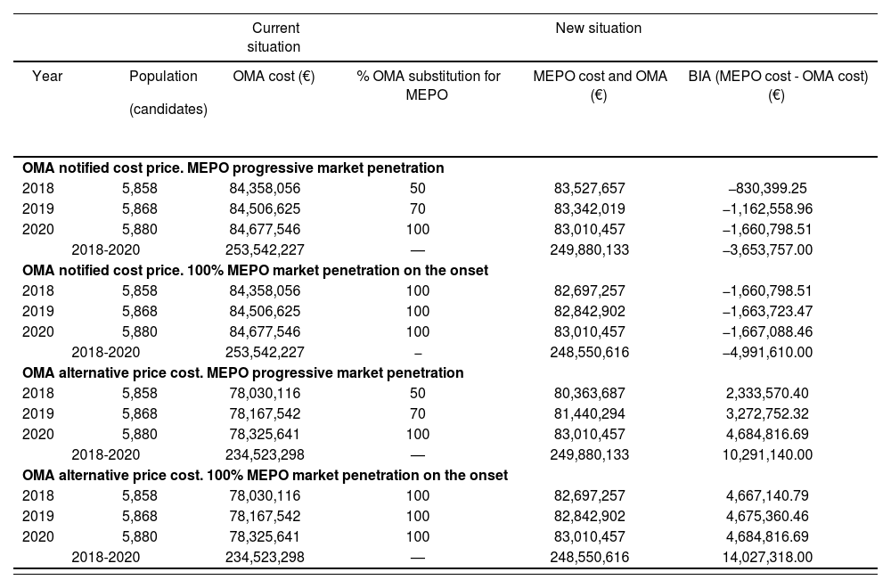Select the "MEPO cost and OMA (€)" header
The height and width of the screenshot is (588, 891).
pyautogui.click(x=600, y=85)
